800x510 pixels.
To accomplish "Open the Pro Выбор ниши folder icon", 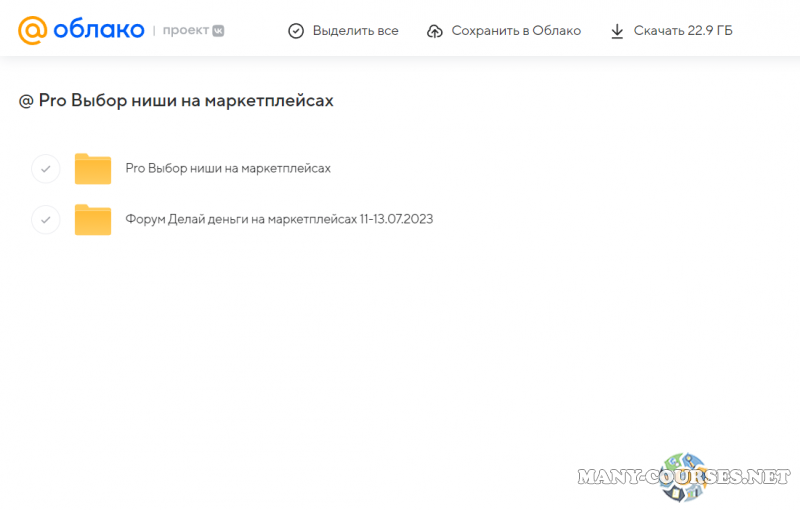I will pos(93,169).
